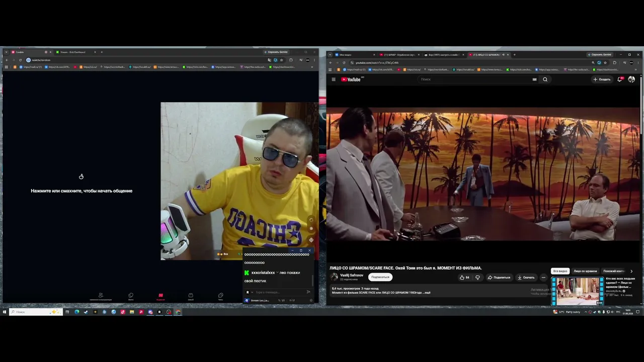
Task: Go back in the YouTube browser window
Action: tap(331, 63)
